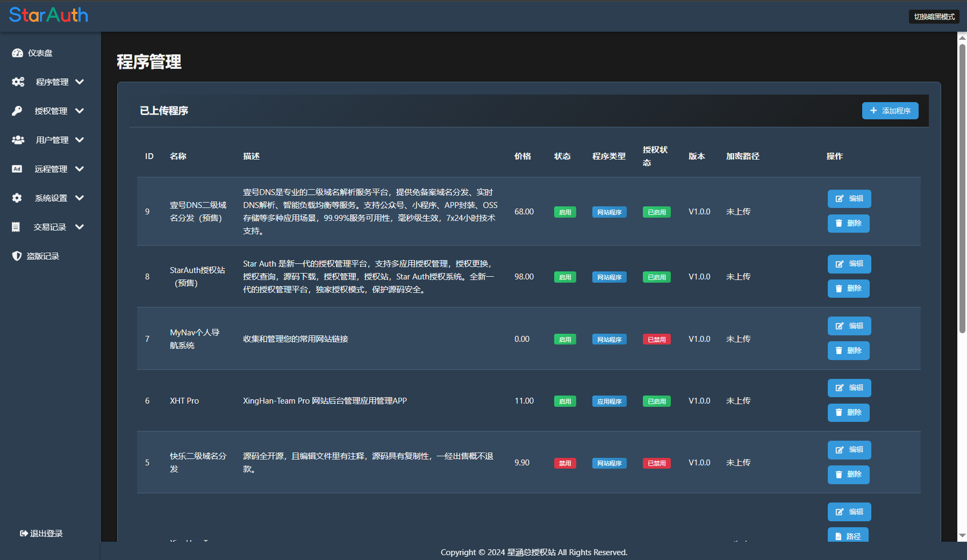
Task: Click the users icon for 用户管理
Action: [x=18, y=140]
